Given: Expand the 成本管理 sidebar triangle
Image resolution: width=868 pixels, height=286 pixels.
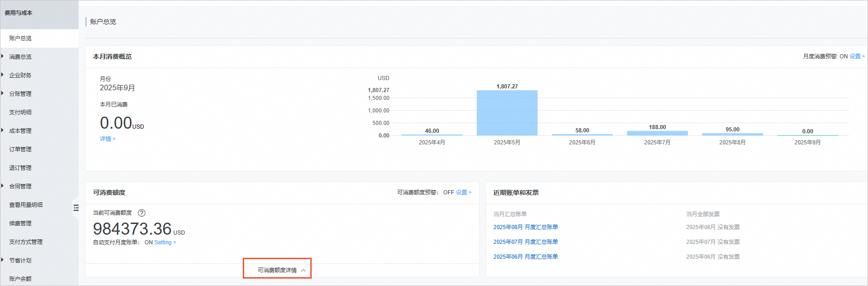Looking at the screenshot, I should 2,131.
